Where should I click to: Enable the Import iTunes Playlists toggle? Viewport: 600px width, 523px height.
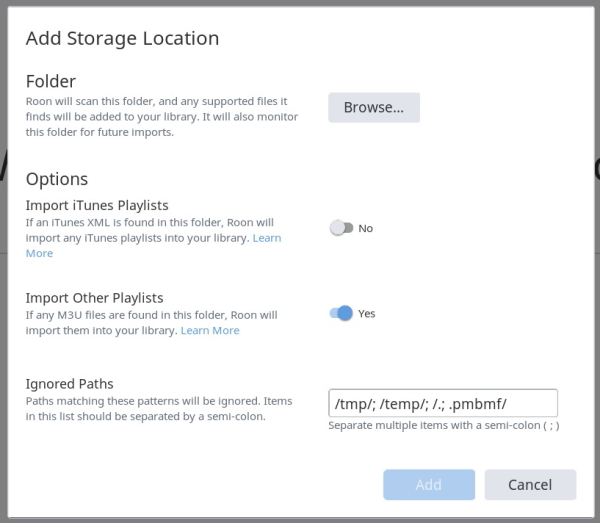[341, 228]
